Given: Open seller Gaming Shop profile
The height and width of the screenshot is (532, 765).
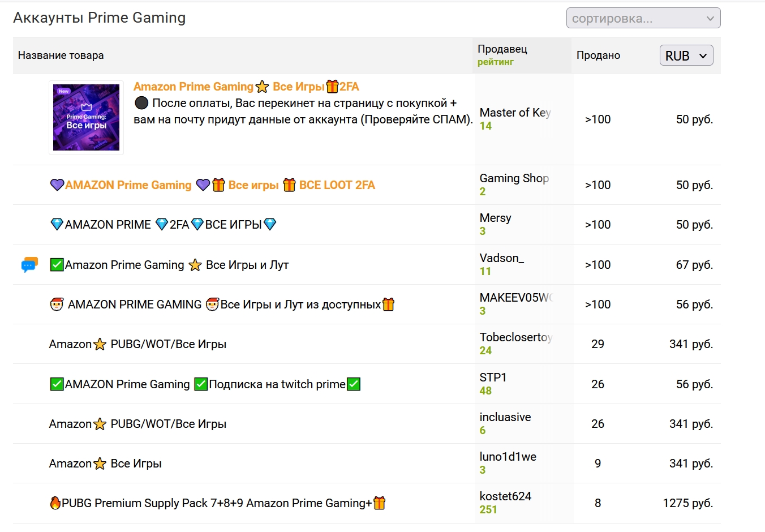Looking at the screenshot, I should pos(514,178).
